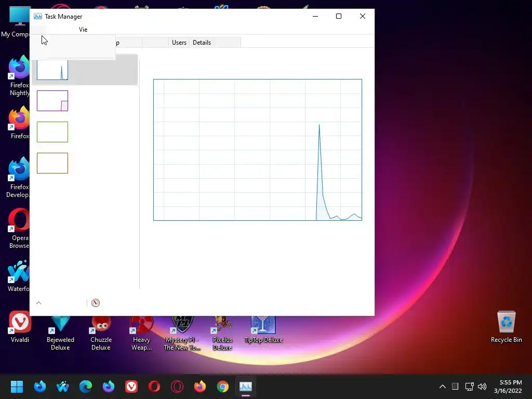
Task: Select the Vivaldi desktop shortcut
Action: pos(20,327)
